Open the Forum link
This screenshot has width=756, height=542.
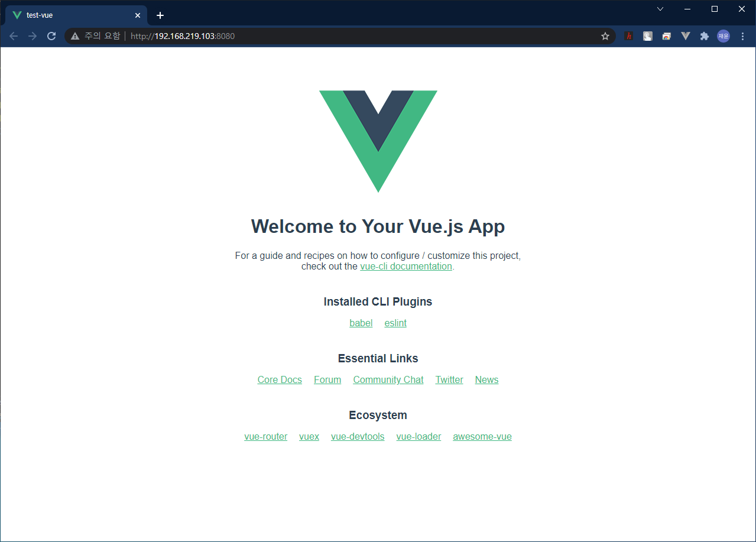327,379
